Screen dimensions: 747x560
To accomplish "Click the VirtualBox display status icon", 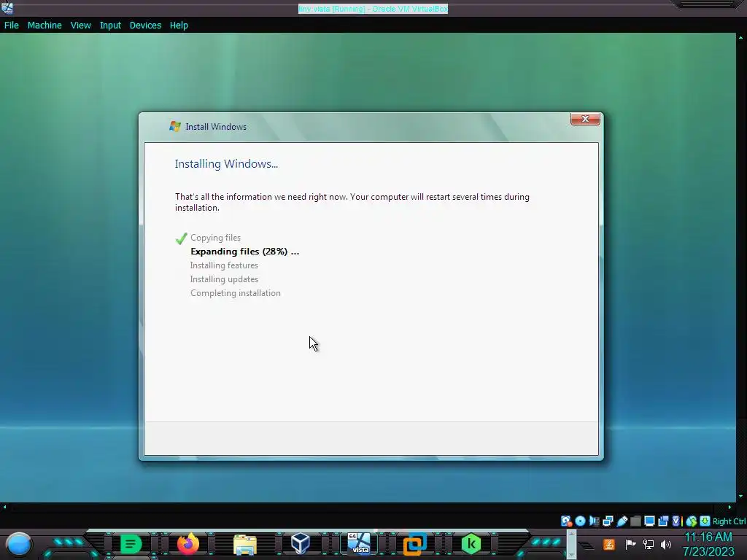I will pyautogui.click(x=649, y=521).
